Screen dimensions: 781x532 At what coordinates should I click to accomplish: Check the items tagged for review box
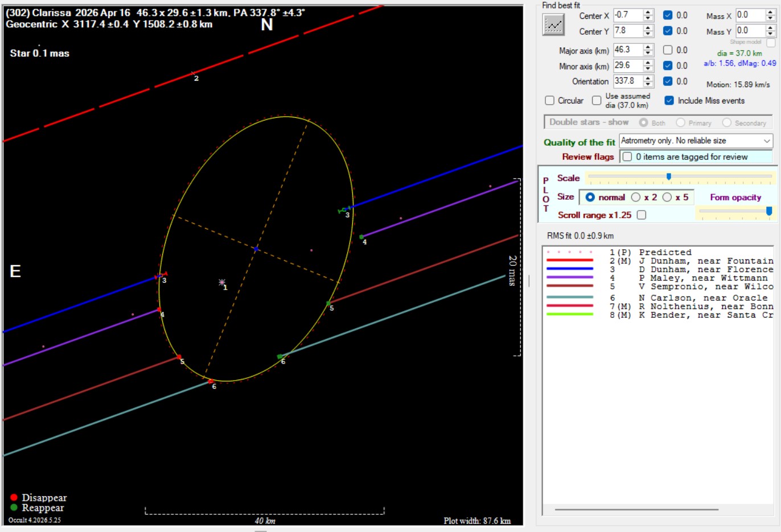pos(627,156)
